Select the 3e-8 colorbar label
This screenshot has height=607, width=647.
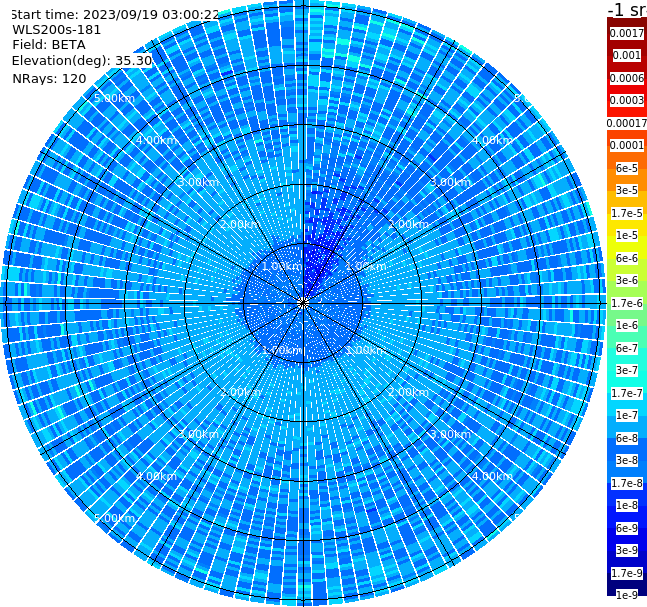[627, 460]
